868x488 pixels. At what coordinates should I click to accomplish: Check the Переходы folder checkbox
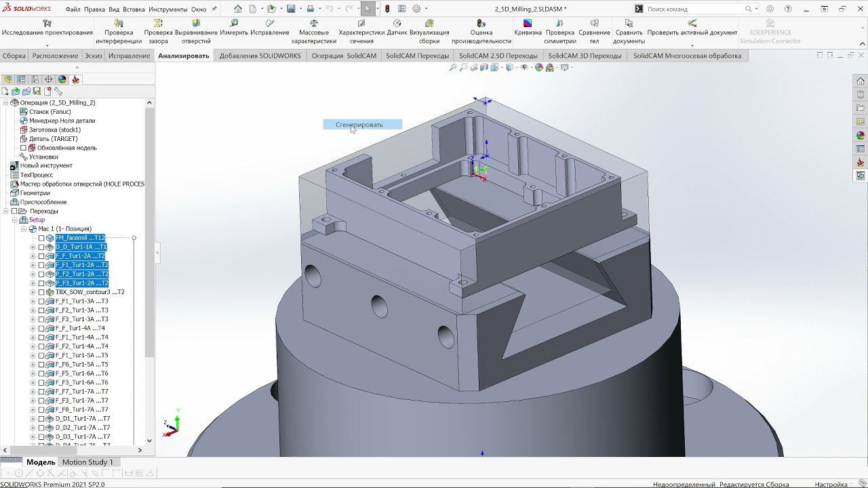coord(14,211)
